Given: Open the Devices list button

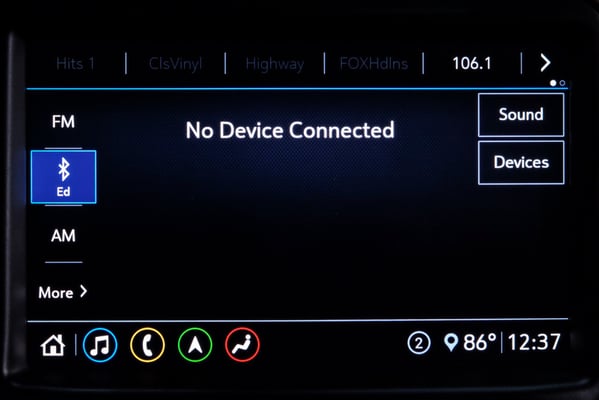Looking at the screenshot, I should (x=521, y=162).
